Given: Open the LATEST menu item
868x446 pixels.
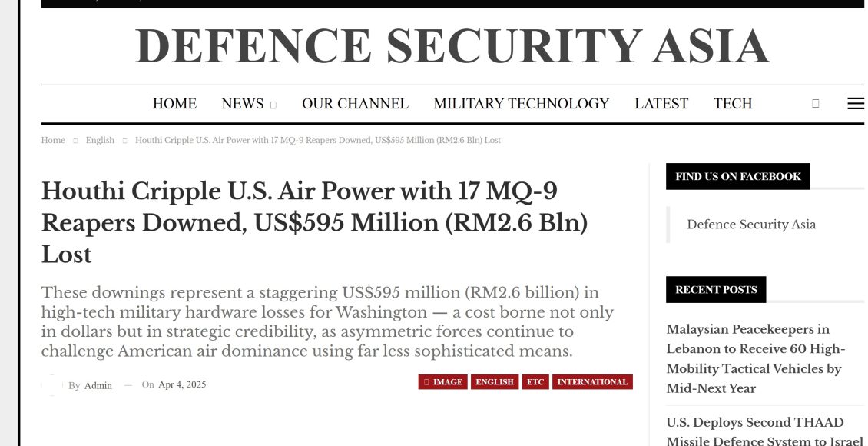Looking at the screenshot, I should pos(661,104).
